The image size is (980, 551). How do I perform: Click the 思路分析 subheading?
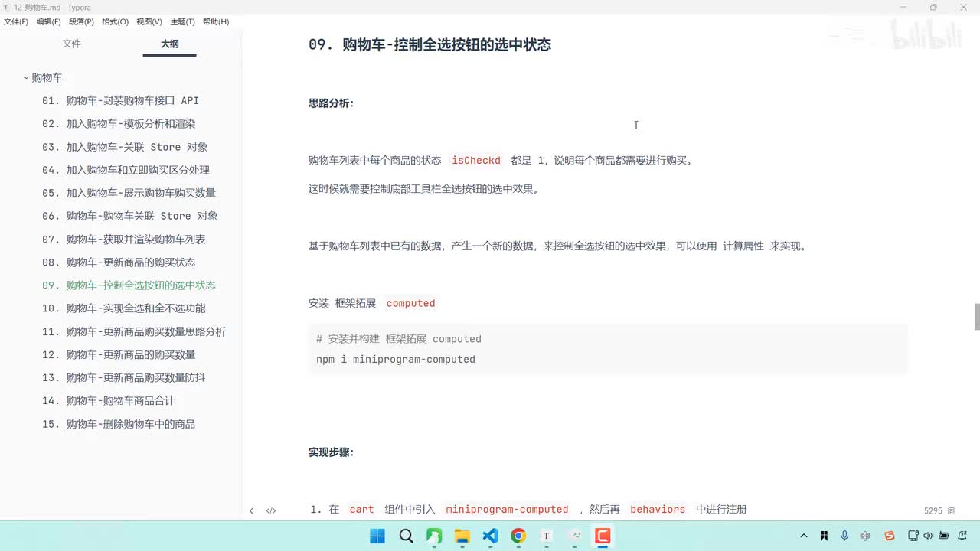coord(331,103)
